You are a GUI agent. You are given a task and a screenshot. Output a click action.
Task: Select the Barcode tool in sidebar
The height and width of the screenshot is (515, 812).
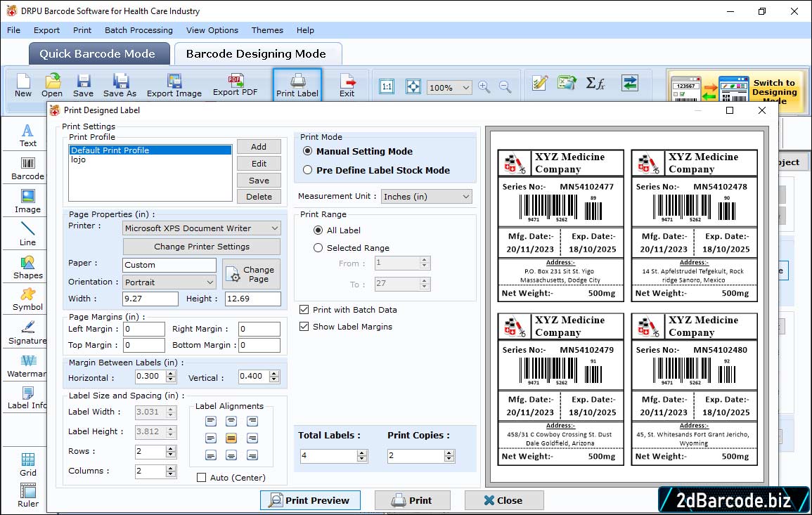pos(27,167)
